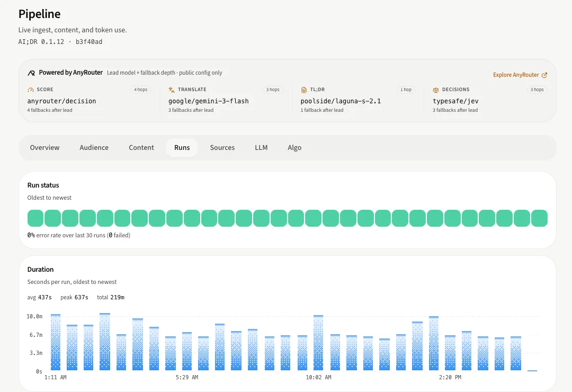Select the Runs tab

(x=182, y=147)
